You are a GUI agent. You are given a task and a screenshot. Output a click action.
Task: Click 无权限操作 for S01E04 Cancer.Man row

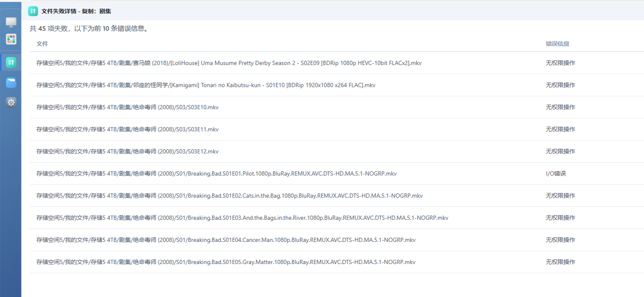pyautogui.click(x=560, y=240)
